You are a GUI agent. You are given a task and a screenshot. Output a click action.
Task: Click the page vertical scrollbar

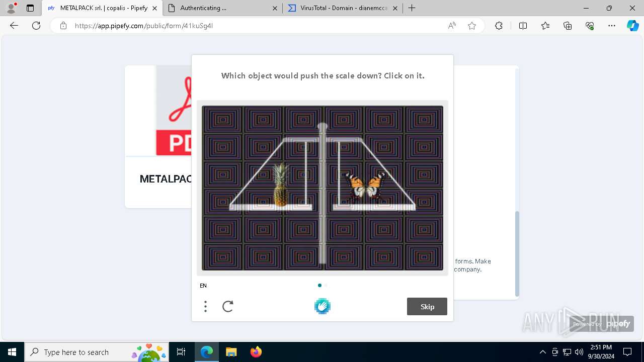[517, 254]
